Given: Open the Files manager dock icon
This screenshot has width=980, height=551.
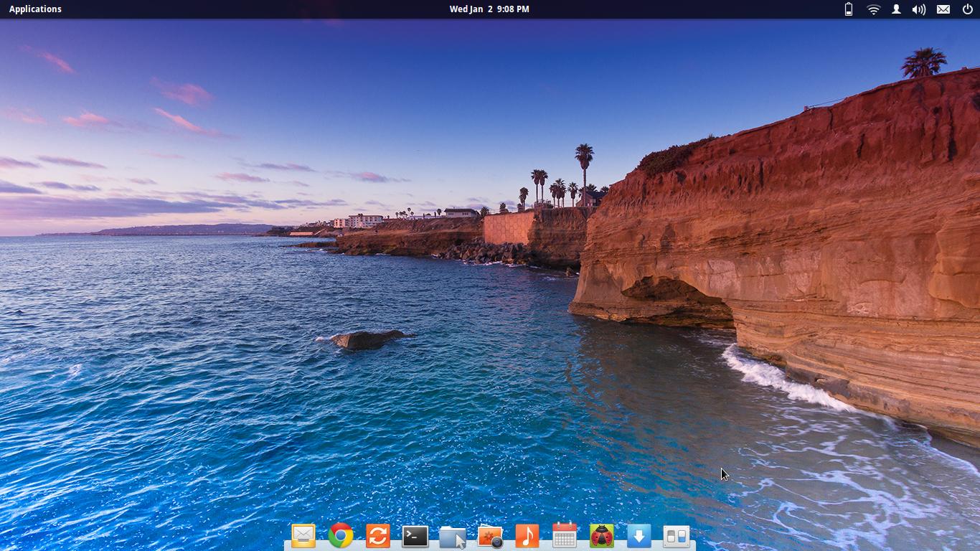Looking at the screenshot, I should point(453,536).
